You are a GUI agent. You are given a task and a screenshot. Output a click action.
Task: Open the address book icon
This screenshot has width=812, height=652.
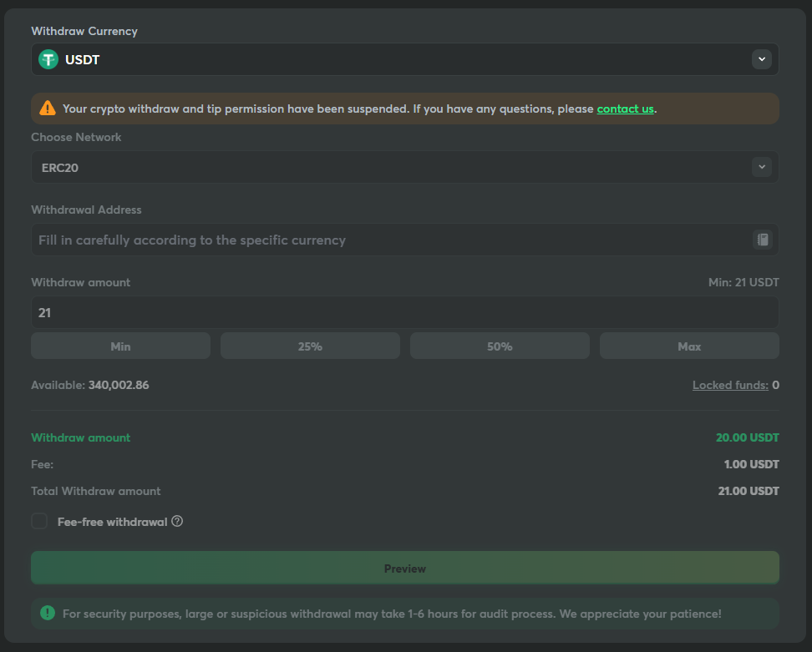coord(762,240)
